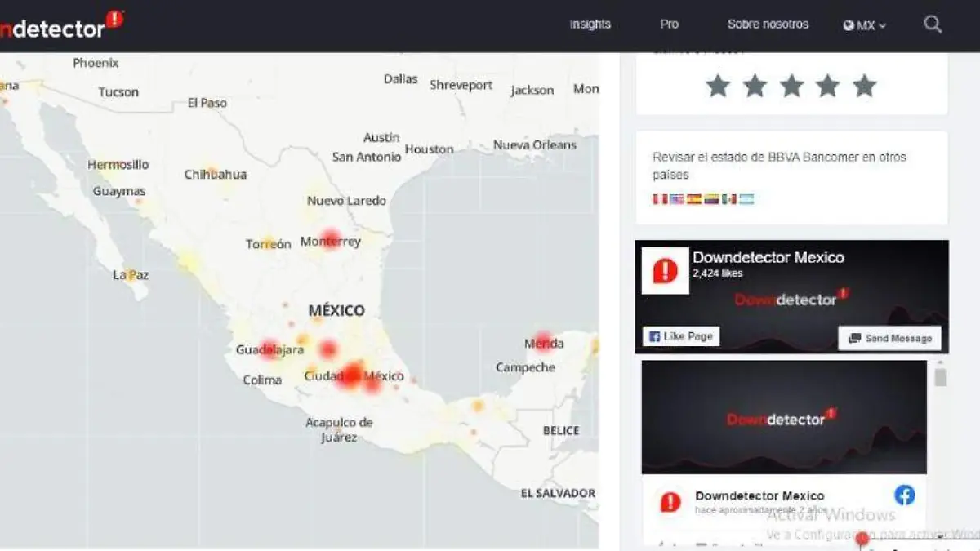980x551 pixels.
Task: Select the Spain flag icon
Action: pyautogui.click(x=694, y=199)
